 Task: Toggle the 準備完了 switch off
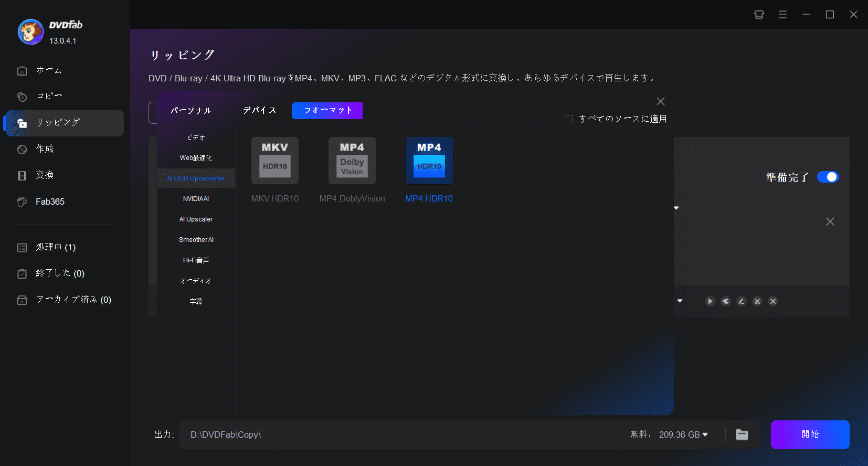pyautogui.click(x=828, y=177)
